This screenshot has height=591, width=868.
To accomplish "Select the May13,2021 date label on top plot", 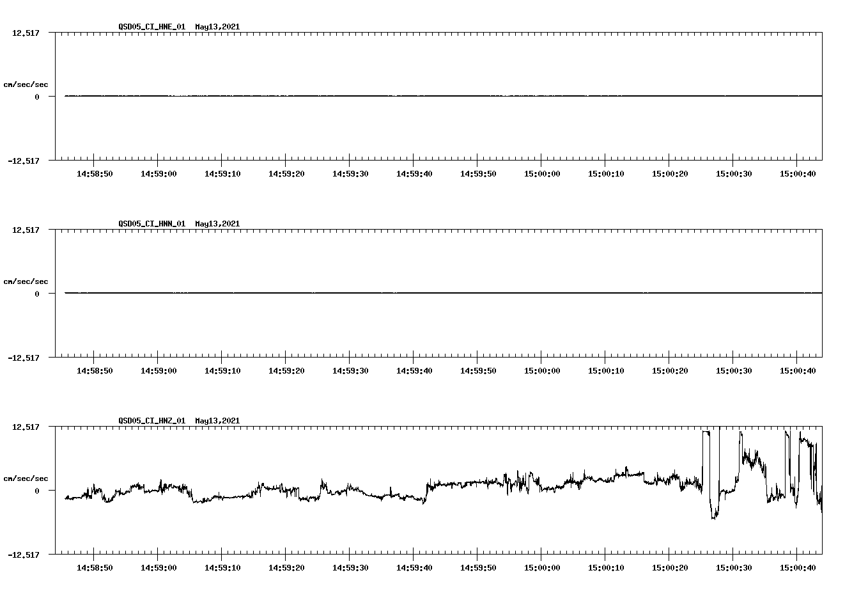I will pos(217,28).
